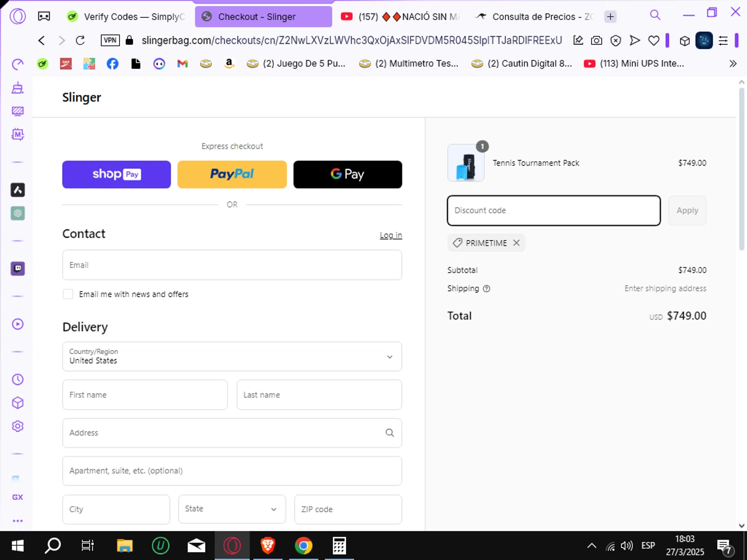Click the Discount code field
Viewport: 747px width, 560px height.
click(x=554, y=211)
